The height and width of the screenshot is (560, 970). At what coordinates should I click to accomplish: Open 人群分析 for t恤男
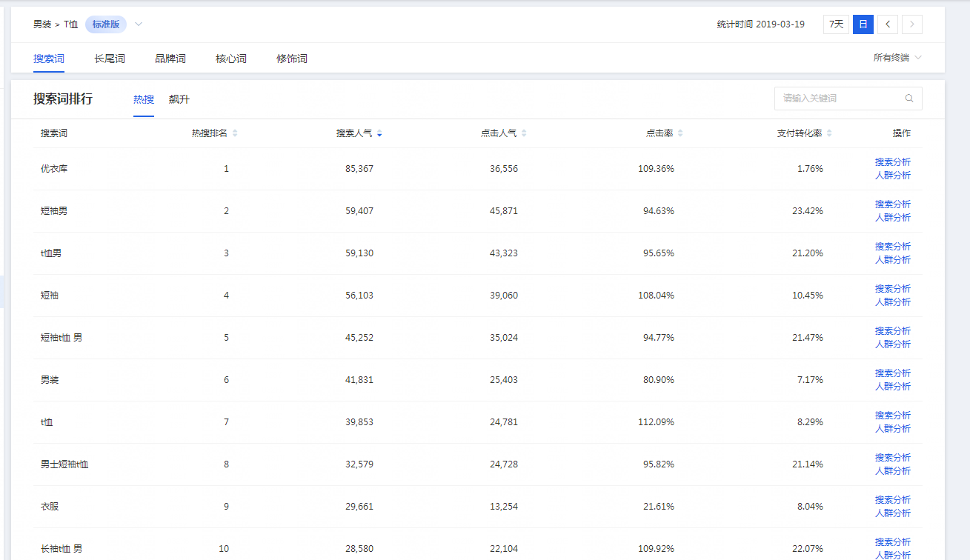coord(893,260)
